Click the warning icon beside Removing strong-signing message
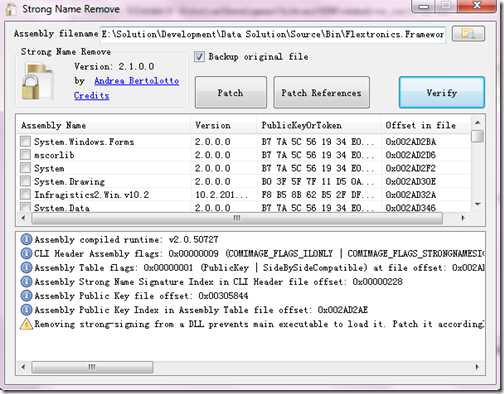Viewport: 504px width, 394px height. point(26,324)
